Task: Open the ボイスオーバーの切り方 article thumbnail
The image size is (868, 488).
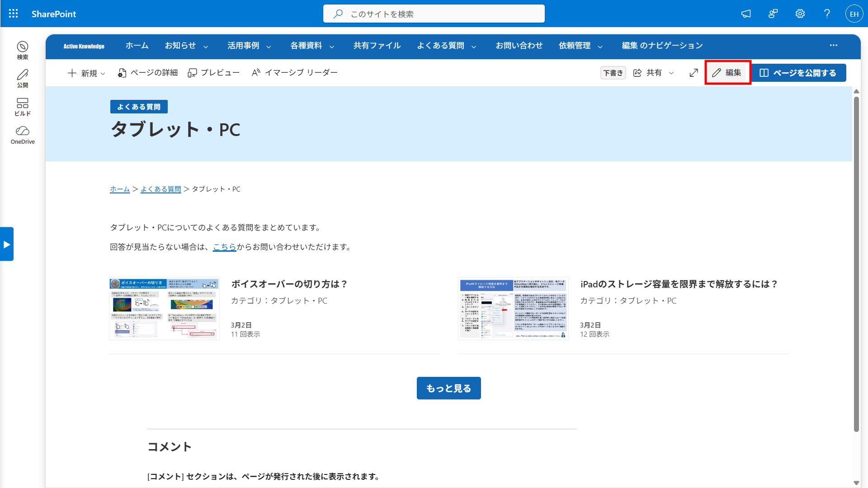Action: tap(164, 309)
